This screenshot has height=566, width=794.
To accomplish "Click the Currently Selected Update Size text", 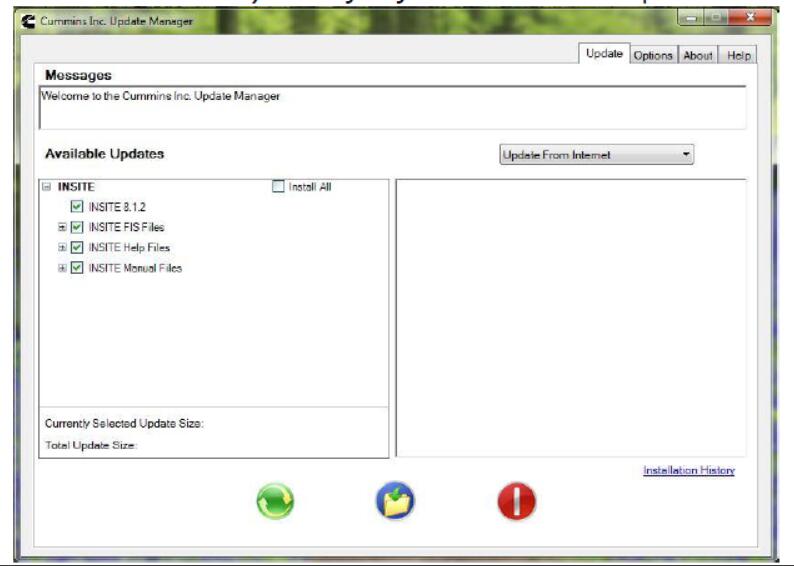I will click(124, 424).
